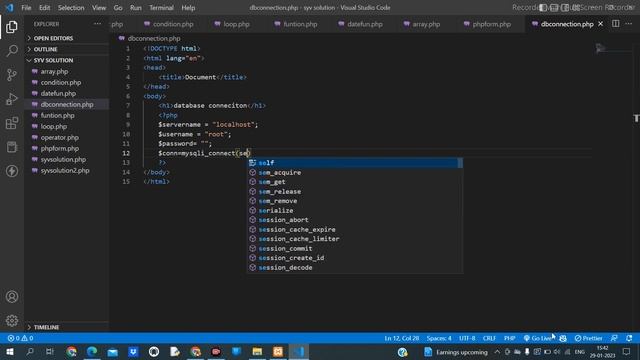This screenshot has height=360, width=640.
Task: Choose serialize from suggestions
Action: click(x=355, y=211)
